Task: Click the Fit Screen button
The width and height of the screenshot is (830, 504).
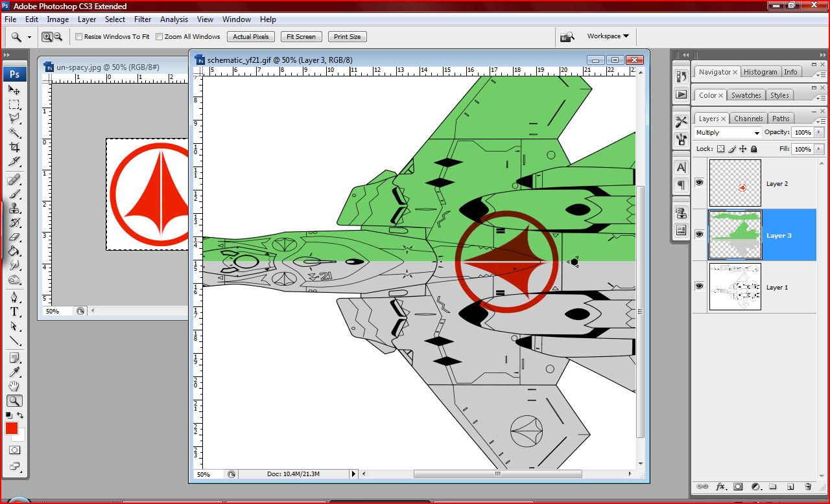Action: click(x=301, y=37)
